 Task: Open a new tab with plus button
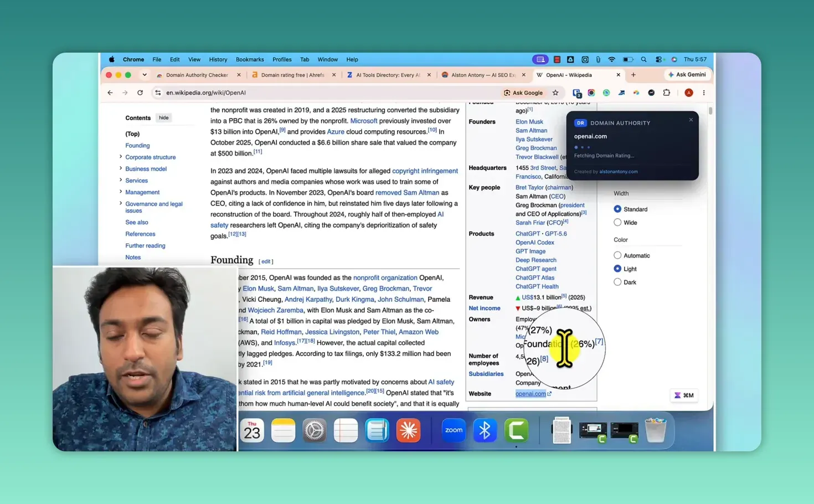tap(633, 75)
